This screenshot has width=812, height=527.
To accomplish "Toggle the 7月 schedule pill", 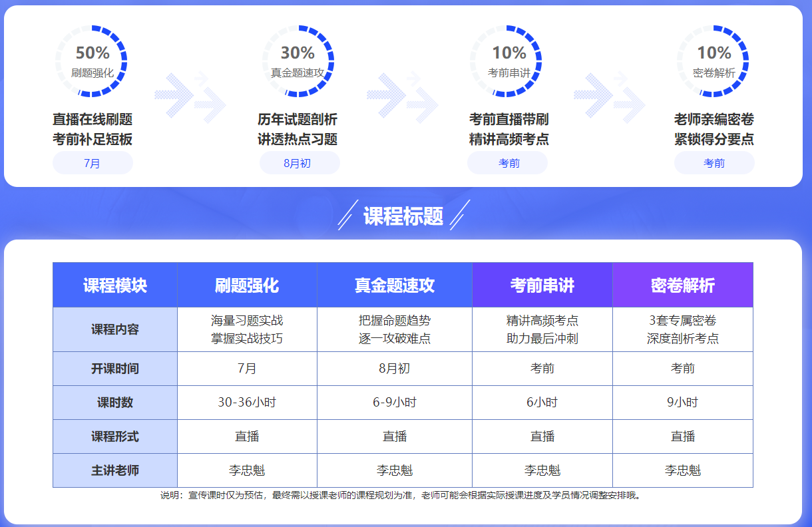I will tap(93, 162).
